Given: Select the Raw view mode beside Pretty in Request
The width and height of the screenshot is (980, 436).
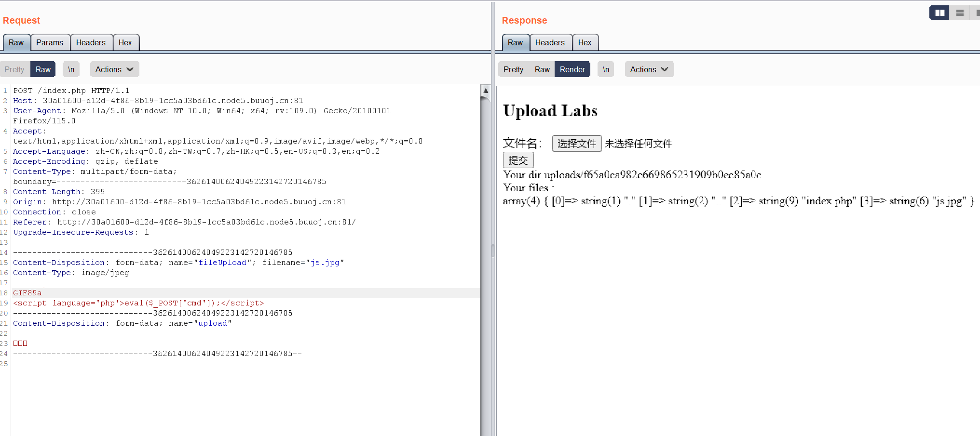Looking at the screenshot, I should coord(43,69).
